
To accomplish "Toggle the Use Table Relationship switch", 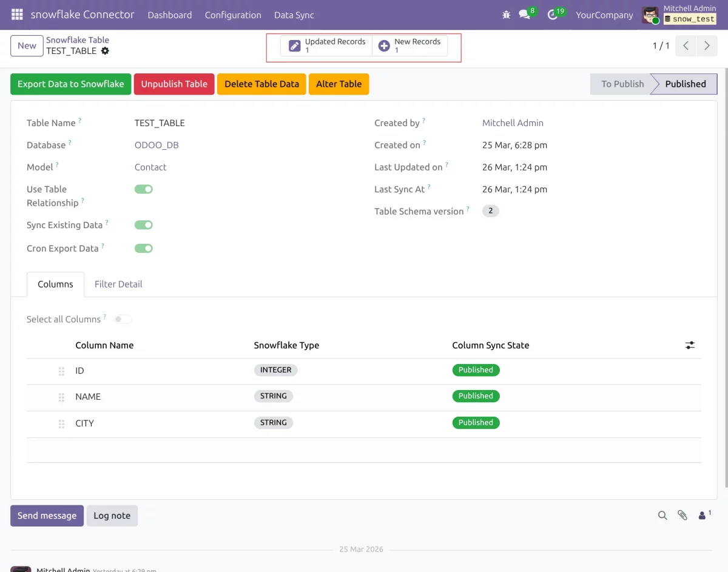I will tap(144, 189).
